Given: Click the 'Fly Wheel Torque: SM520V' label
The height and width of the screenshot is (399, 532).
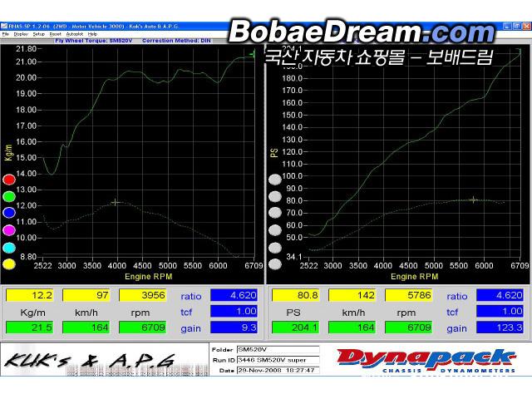Looking at the screenshot, I should pyautogui.click(x=94, y=41).
